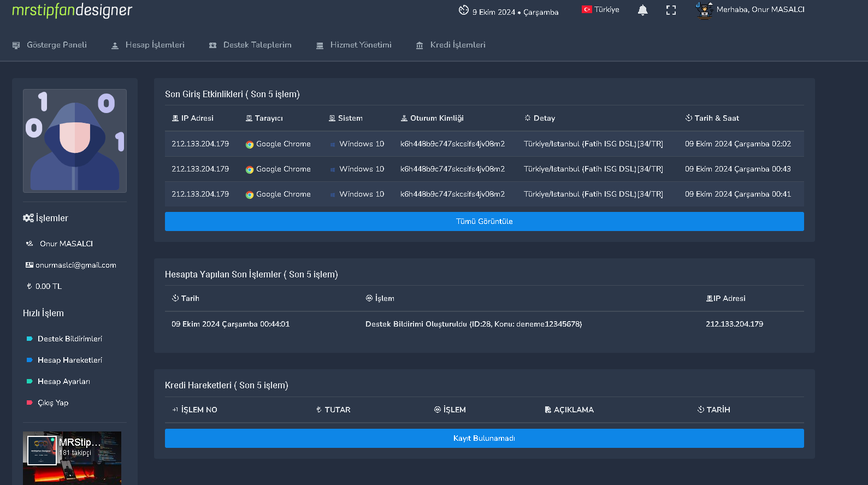
Task: Click the location detail in the 00:41 row
Action: (x=593, y=194)
